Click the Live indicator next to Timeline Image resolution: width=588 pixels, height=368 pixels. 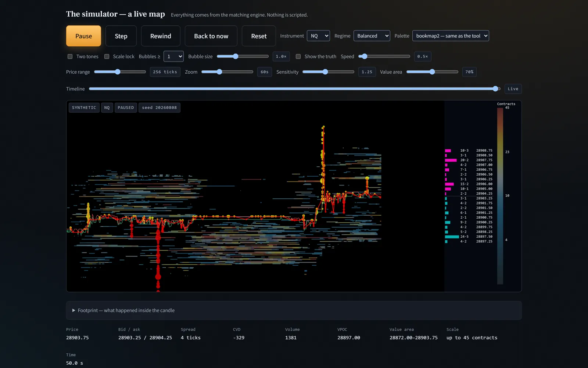pyautogui.click(x=513, y=89)
